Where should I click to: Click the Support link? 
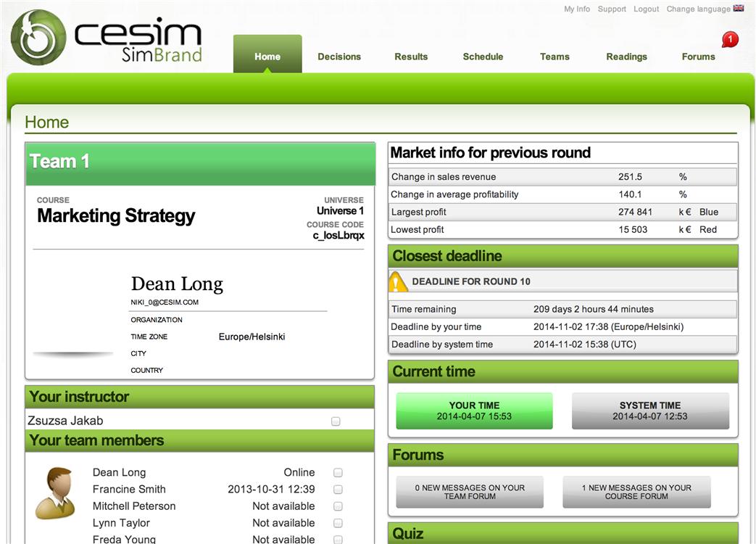point(612,9)
